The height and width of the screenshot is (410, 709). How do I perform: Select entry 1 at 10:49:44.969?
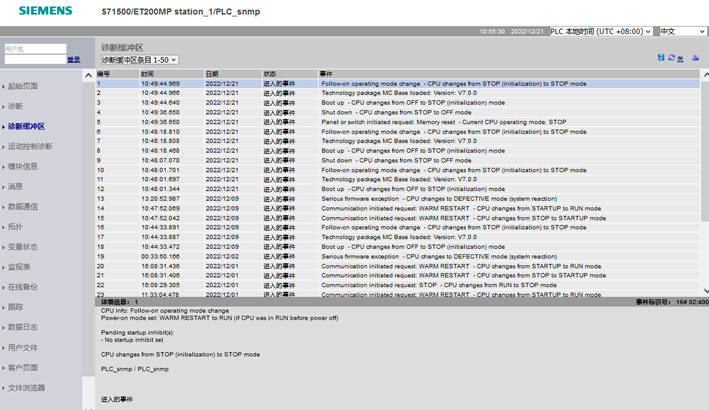pos(397,84)
